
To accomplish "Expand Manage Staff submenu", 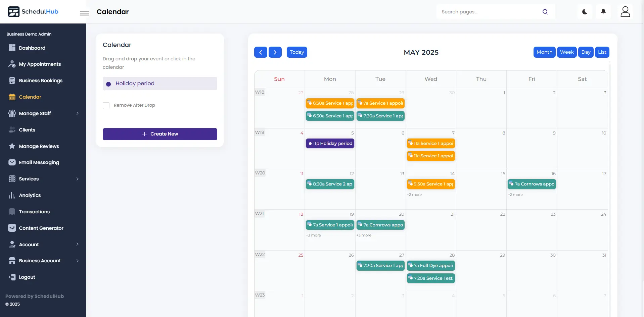I will pos(78,113).
